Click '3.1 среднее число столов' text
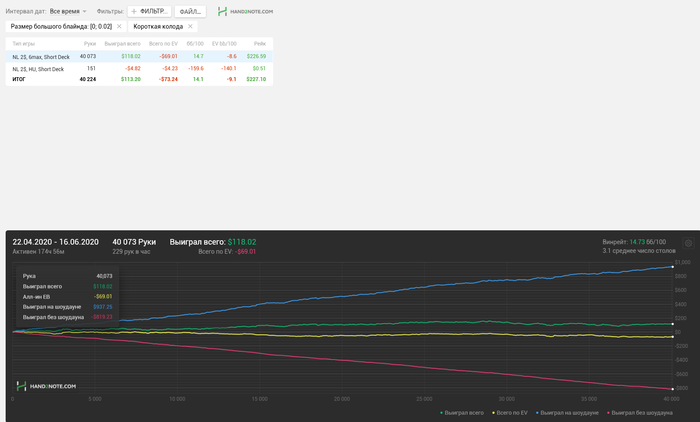 pyautogui.click(x=639, y=251)
